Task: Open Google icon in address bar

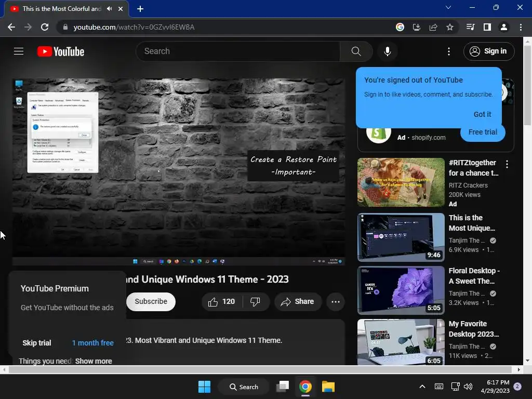Action: 400,27
